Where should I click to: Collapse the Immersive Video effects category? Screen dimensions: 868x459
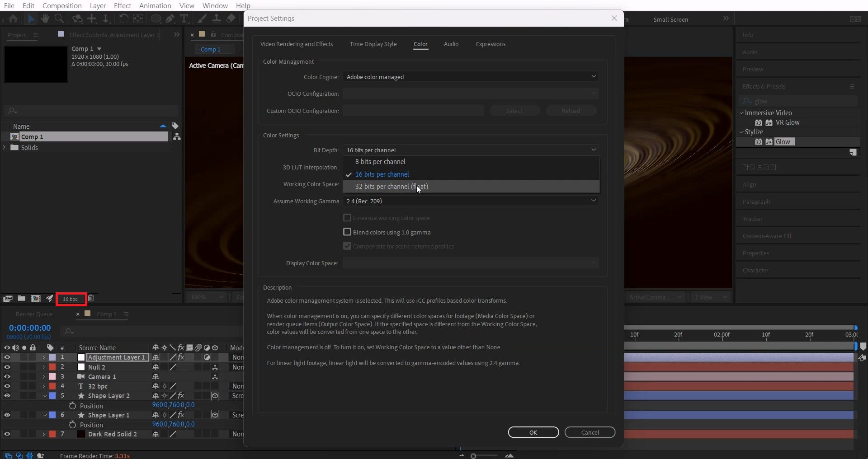click(x=741, y=113)
